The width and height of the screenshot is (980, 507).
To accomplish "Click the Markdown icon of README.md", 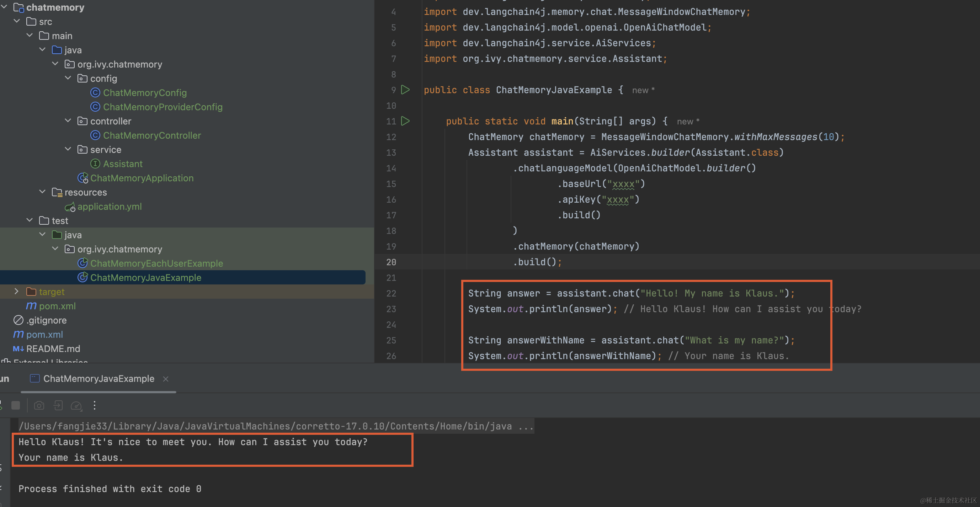I will (18, 349).
